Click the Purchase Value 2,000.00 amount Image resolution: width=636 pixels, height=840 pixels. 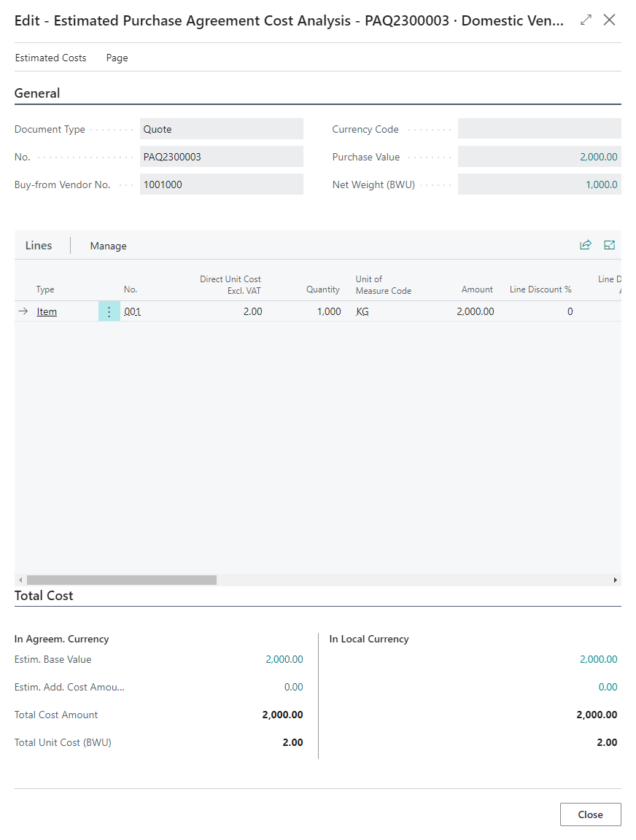[598, 157]
